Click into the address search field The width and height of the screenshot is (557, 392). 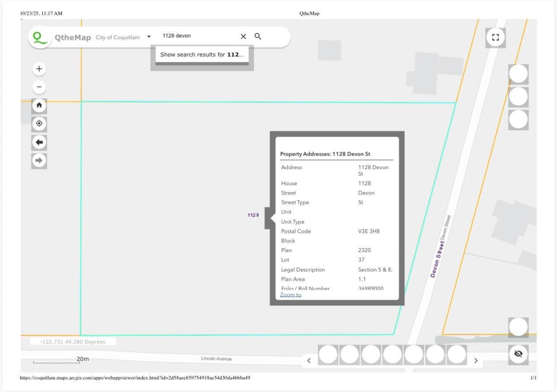(197, 36)
